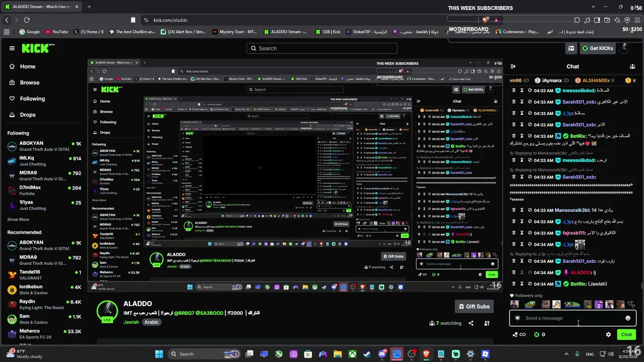
Task: Open the clips icon beside Get KICKs
Action: click(x=571, y=48)
